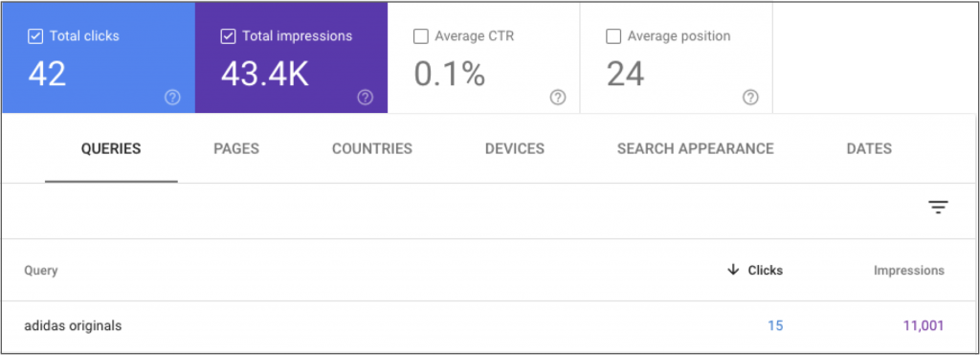Click the Query column header
980x355 pixels.
pos(40,271)
